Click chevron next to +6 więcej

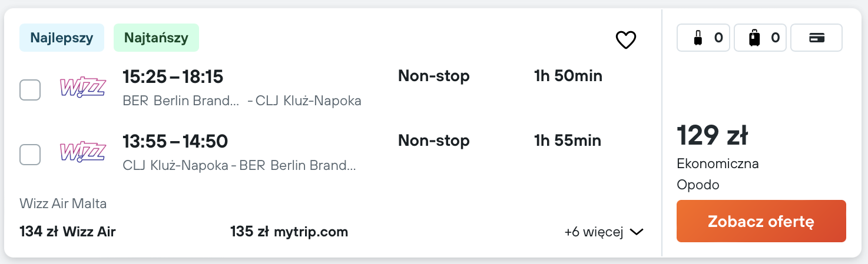[636, 232]
